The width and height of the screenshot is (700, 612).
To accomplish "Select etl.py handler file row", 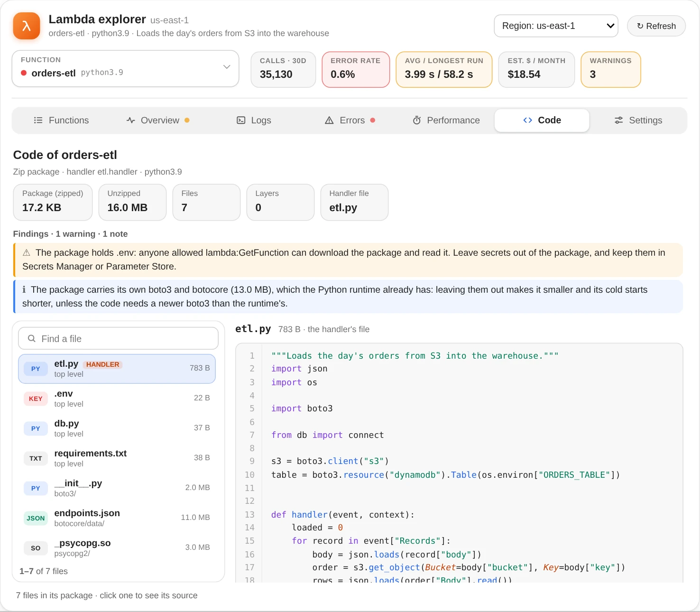I will (x=117, y=369).
